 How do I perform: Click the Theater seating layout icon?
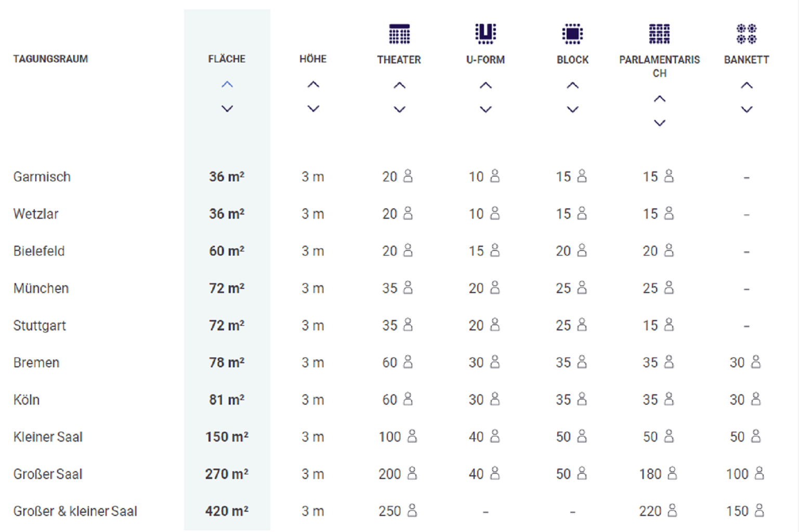pos(399,34)
